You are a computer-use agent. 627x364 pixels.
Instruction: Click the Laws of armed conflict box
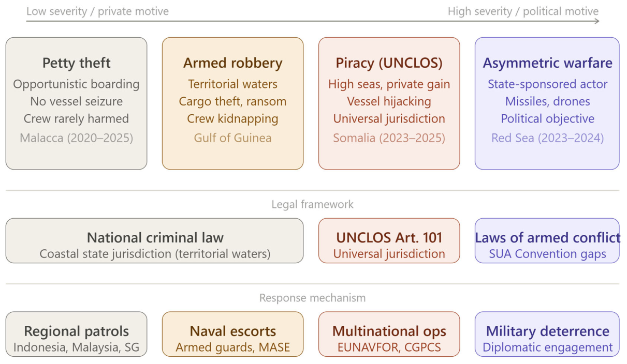tap(547, 240)
